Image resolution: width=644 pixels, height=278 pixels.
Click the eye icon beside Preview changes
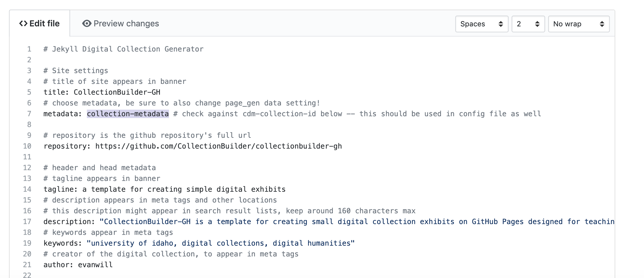point(87,23)
